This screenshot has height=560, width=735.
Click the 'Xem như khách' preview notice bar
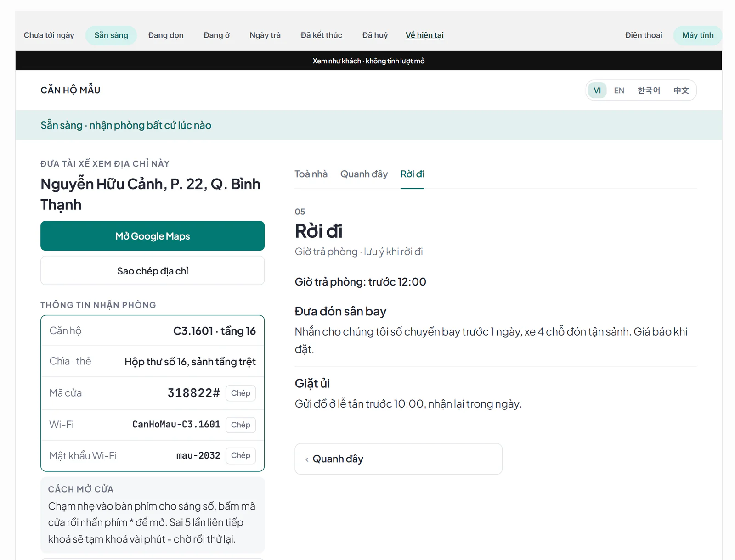tap(368, 61)
